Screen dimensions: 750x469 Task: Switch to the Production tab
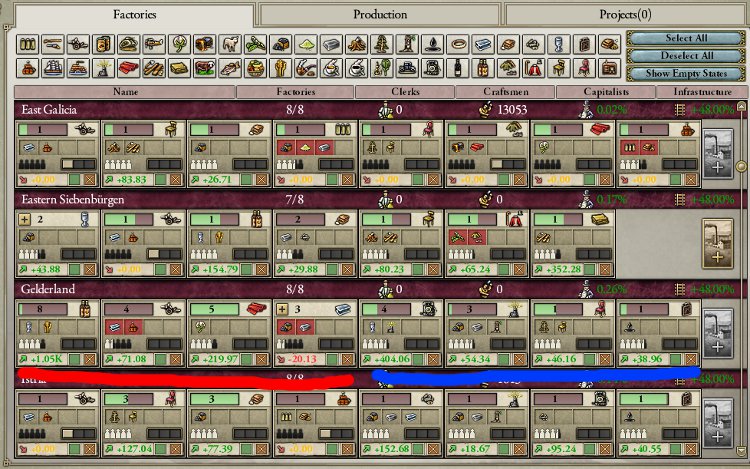tap(380, 14)
